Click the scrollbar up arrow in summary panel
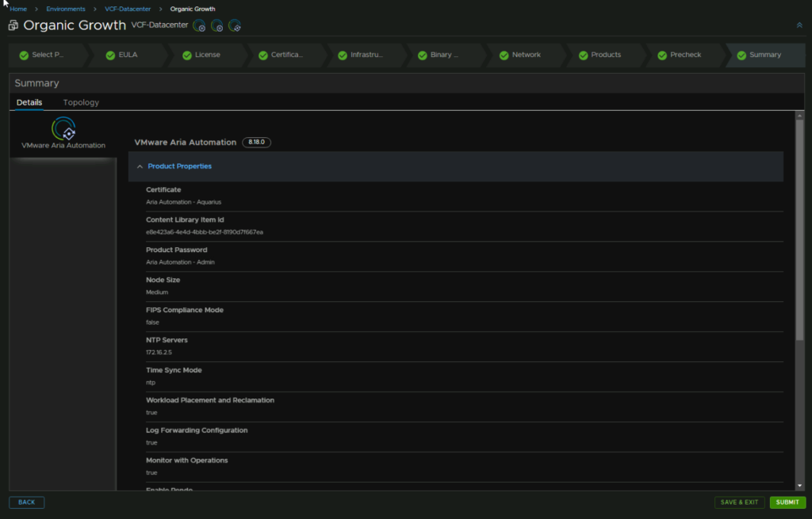This screenshot has height=519, width=812. (799, 116)
